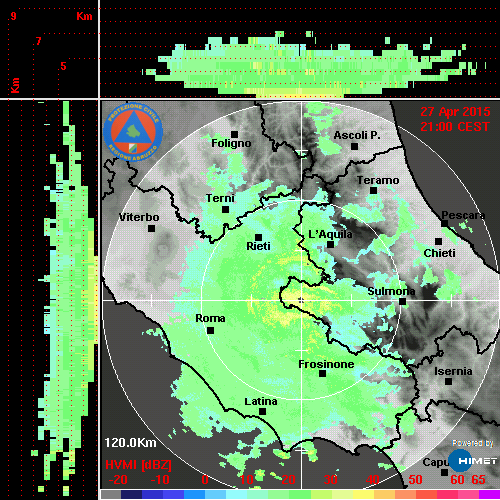Screen dimensions: 500x500
Task: Click the '27 Apr 2015' date text
Action: point(455,112)
